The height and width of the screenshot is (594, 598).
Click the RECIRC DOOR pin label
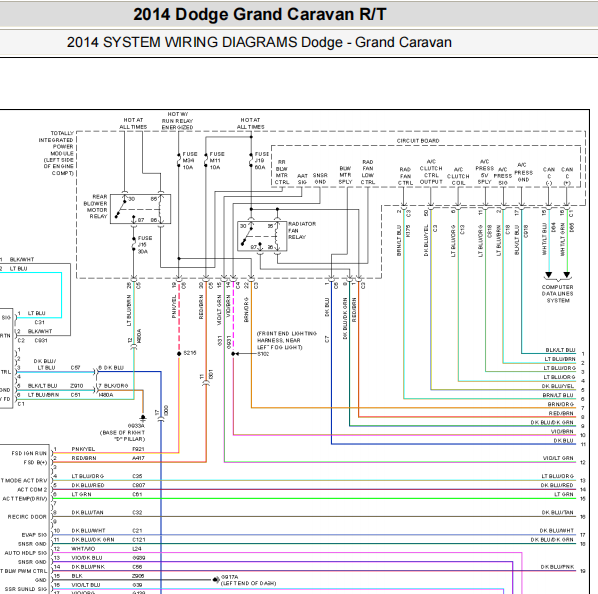pyautogui.click(x=27, y=517)
